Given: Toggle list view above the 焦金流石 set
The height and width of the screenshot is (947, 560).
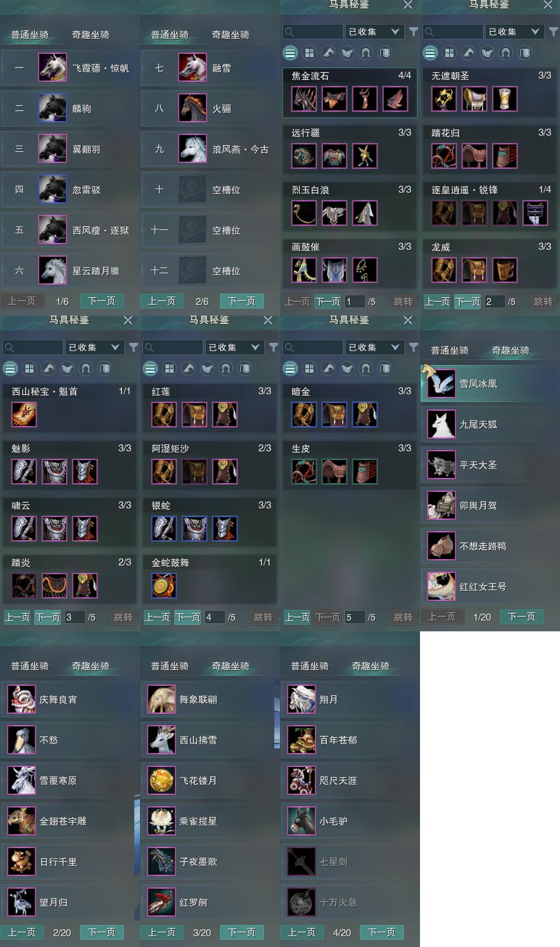Looking at the screenshot, I should (290, 53).
